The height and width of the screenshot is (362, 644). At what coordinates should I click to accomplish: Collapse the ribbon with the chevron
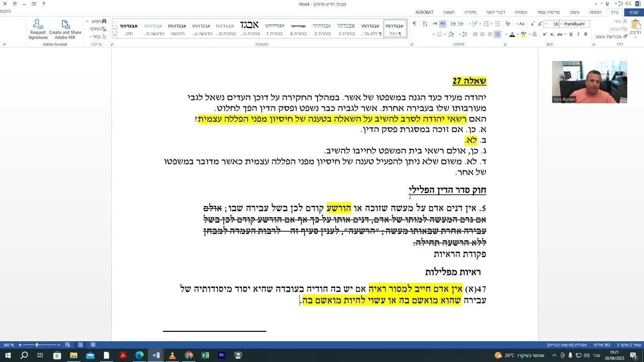pos(5,44)
